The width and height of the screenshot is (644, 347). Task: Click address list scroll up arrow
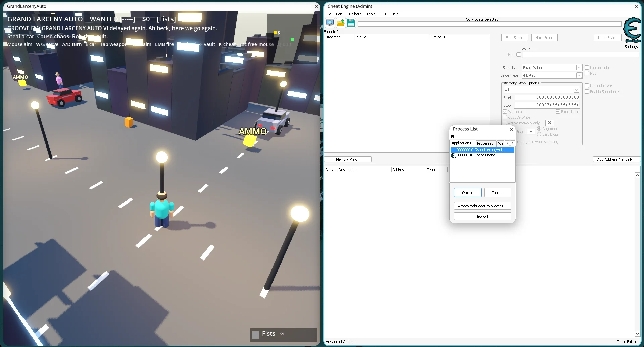click(637, 175)
